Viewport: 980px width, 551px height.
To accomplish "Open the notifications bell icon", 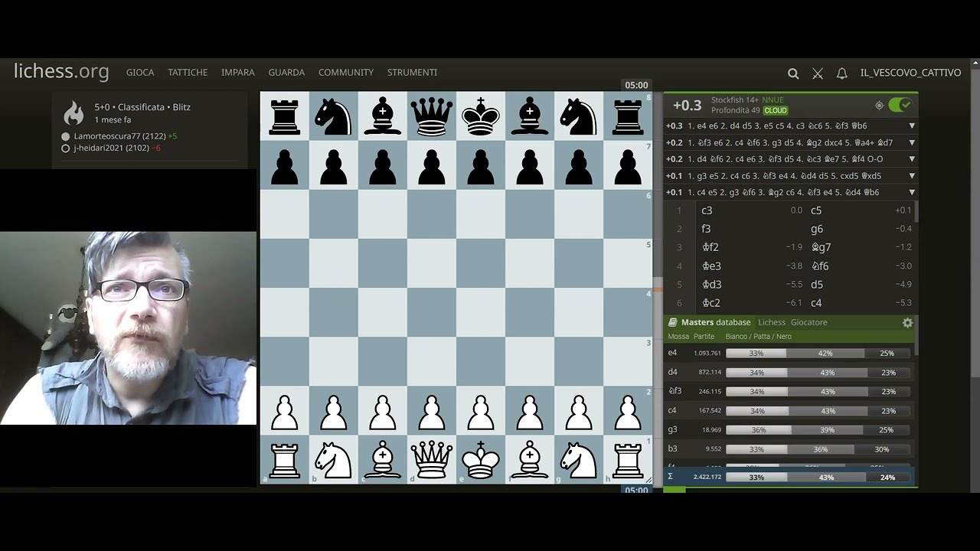I will 842,73.
